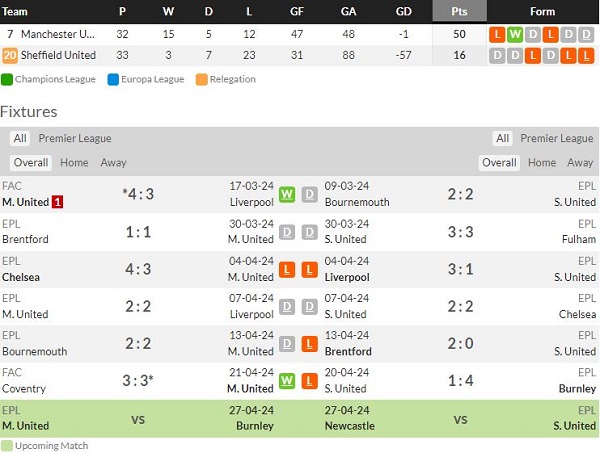Viewport: 600px width, 453px height.
Task: Click the orange position 20 badge for Sheffield United
Action: tap(10, 56)
